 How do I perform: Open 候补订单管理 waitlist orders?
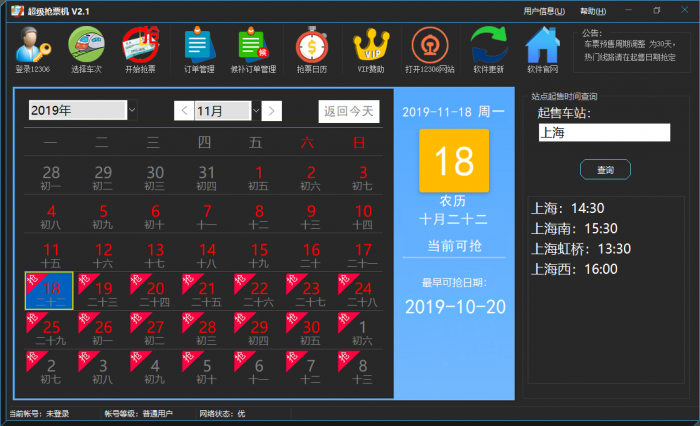[252, 46]
